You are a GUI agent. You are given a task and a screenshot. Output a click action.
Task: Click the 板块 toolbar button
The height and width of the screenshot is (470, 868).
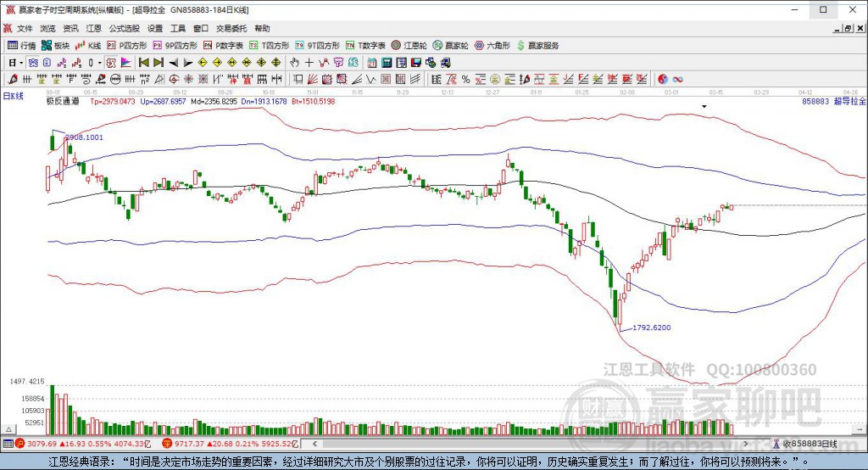(x=55, y=46)
